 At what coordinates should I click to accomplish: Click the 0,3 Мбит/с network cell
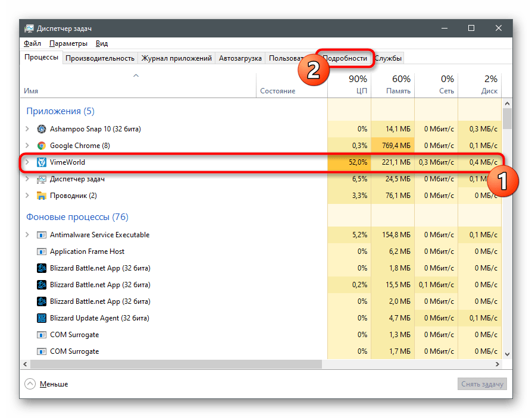(436, 162)
